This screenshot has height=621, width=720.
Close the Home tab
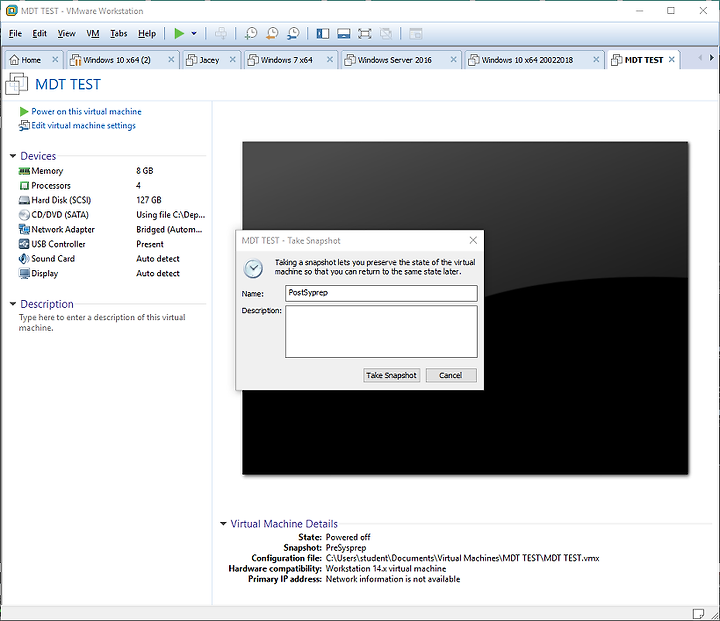pos(55,60)
